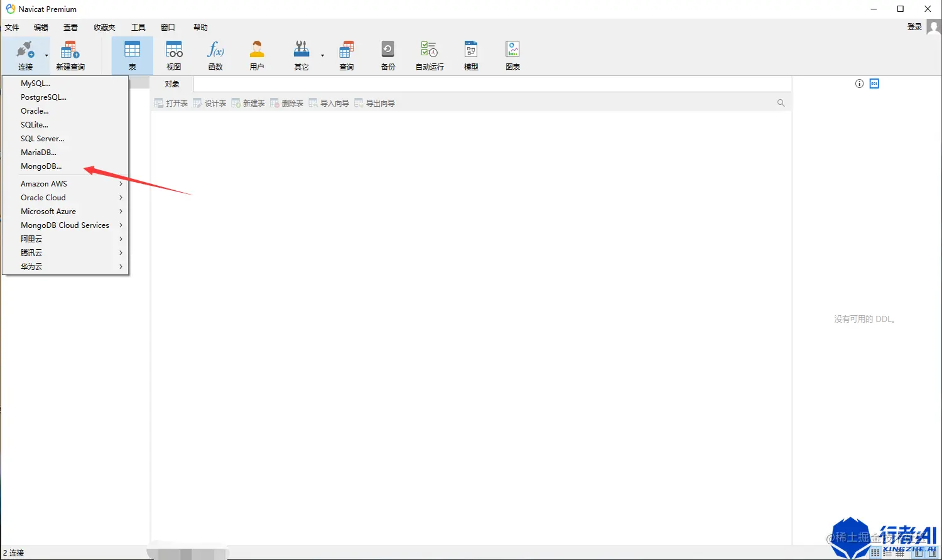Click the '2 连接' status bar text
Image resolution: width=942 pixels, height=560 pixels.
tap(13, 553)
